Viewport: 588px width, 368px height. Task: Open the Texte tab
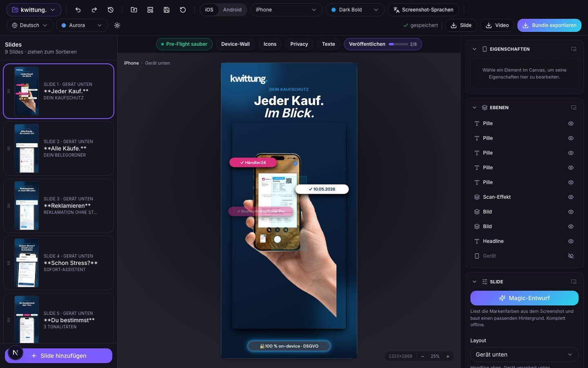tap(328, 44)
